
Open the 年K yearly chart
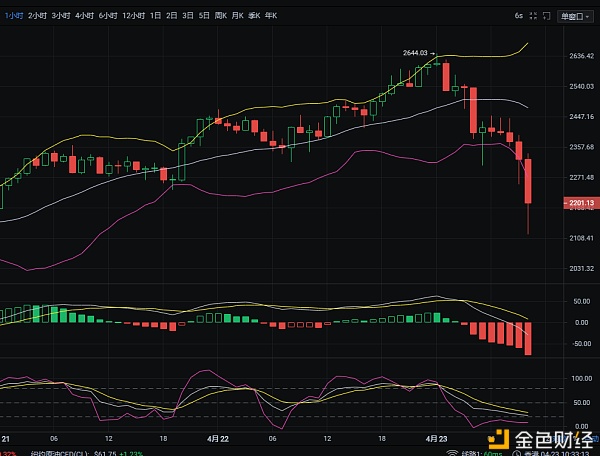pyautogui.click(x=271, y=16)
